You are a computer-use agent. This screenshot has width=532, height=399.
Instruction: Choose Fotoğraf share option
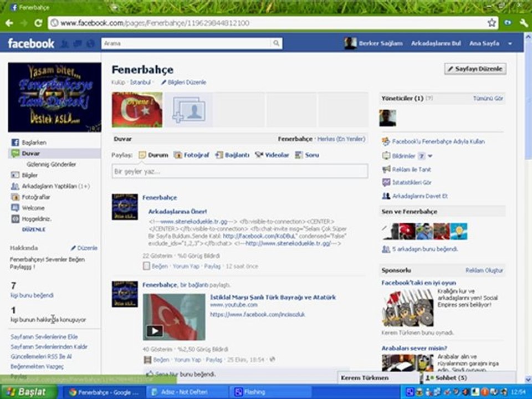[192, 155]
